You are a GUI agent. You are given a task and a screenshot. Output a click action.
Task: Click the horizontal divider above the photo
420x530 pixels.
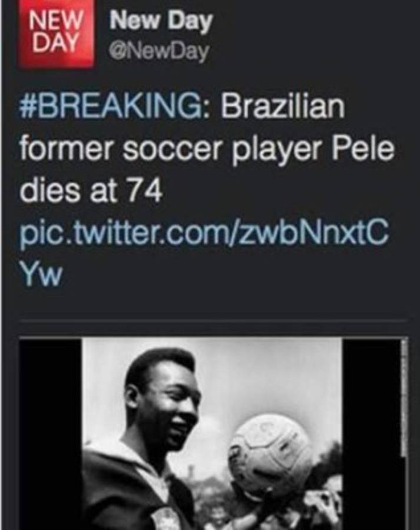(x=212, y=321)
